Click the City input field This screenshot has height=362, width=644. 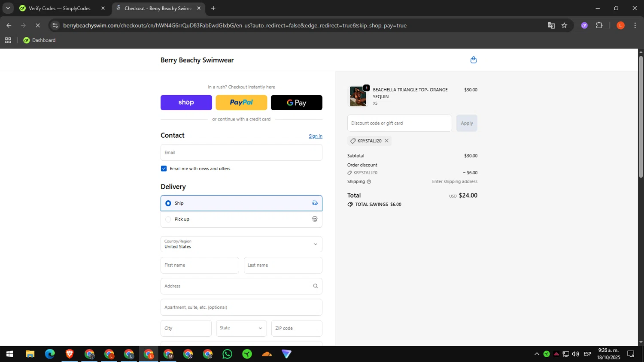pos(186,328)
